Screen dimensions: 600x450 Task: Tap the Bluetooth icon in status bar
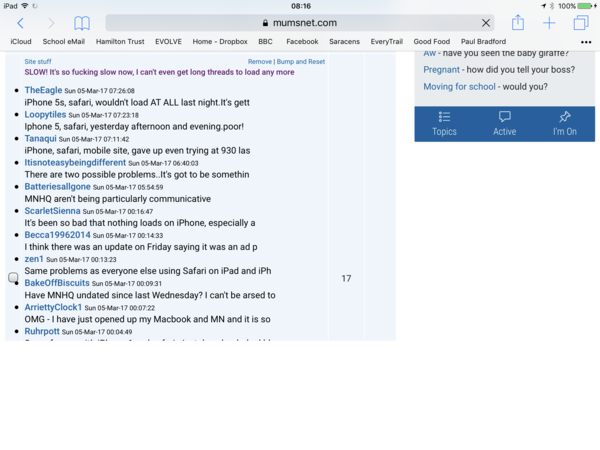(552, 6)
